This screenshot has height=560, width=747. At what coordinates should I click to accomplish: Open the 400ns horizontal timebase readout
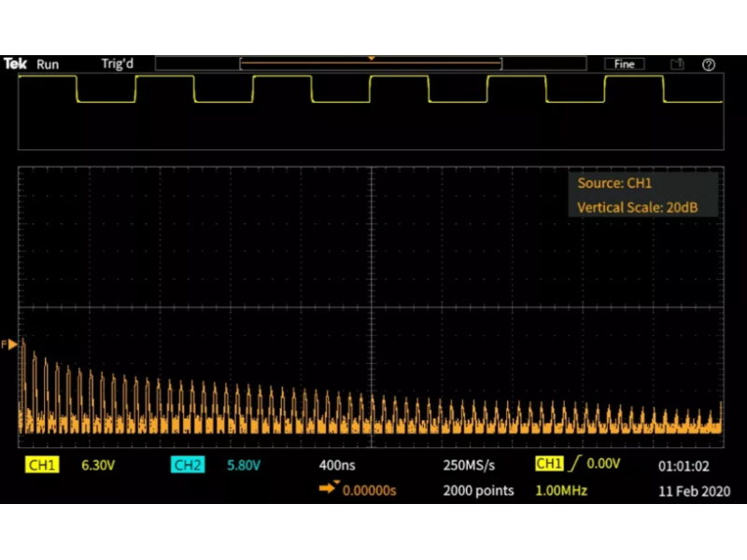[337, 465]
